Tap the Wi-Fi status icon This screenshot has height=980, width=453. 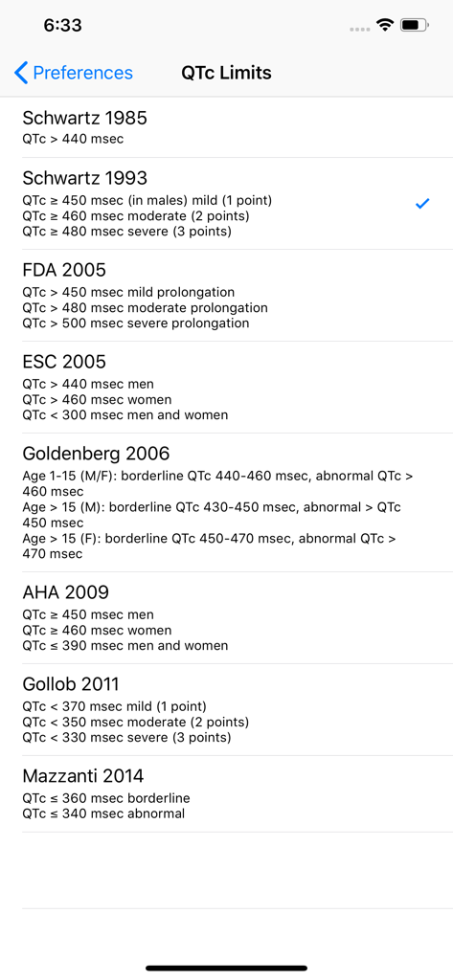tap(385, 25)
